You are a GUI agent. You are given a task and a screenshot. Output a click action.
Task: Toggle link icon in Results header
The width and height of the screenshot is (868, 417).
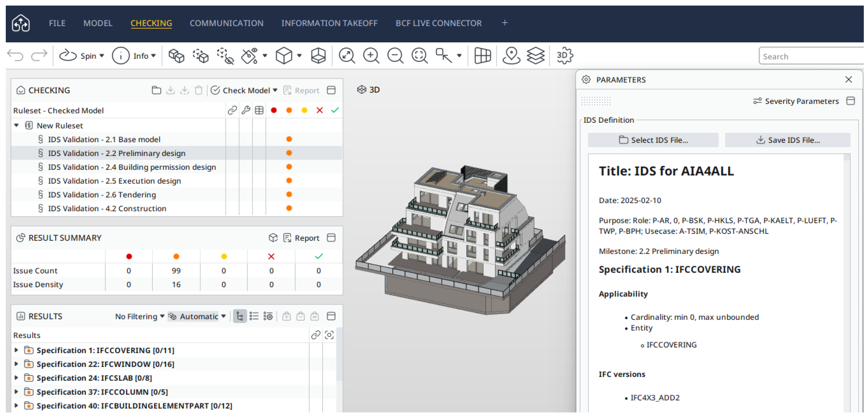316,335
